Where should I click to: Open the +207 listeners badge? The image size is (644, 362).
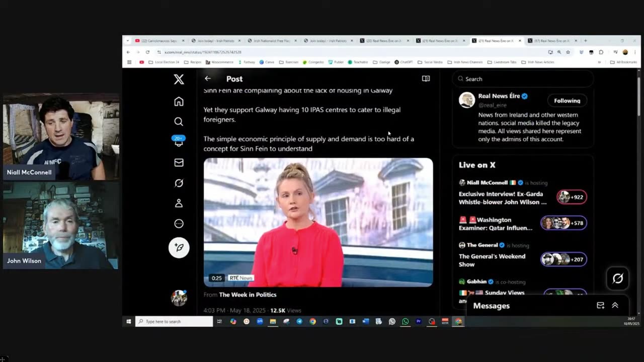(563, 259)
